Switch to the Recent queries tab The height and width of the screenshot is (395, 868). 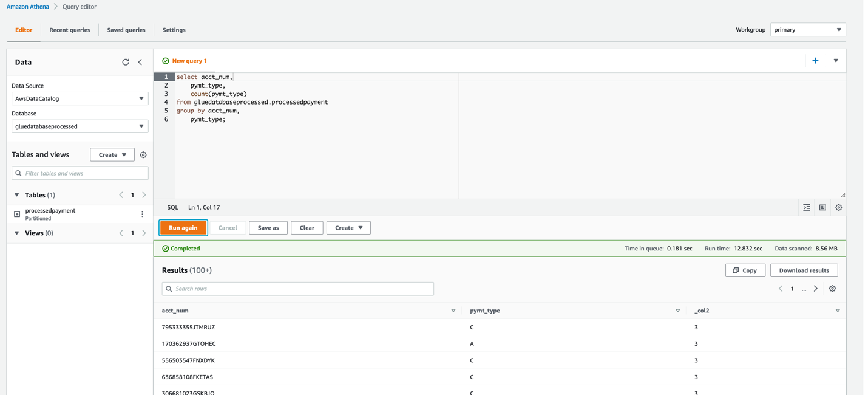[x=69, y=30]
